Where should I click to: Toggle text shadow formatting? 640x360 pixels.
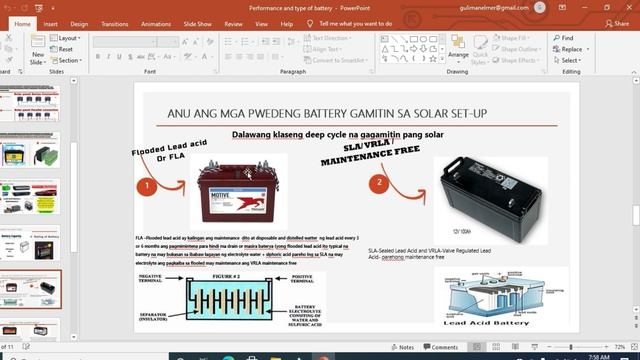click(x=130, y=57)
